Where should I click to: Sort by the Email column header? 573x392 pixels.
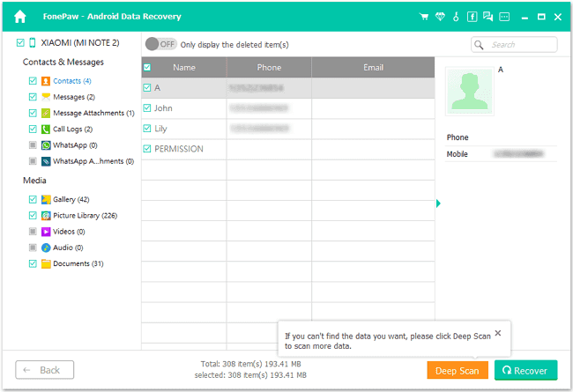373,67
